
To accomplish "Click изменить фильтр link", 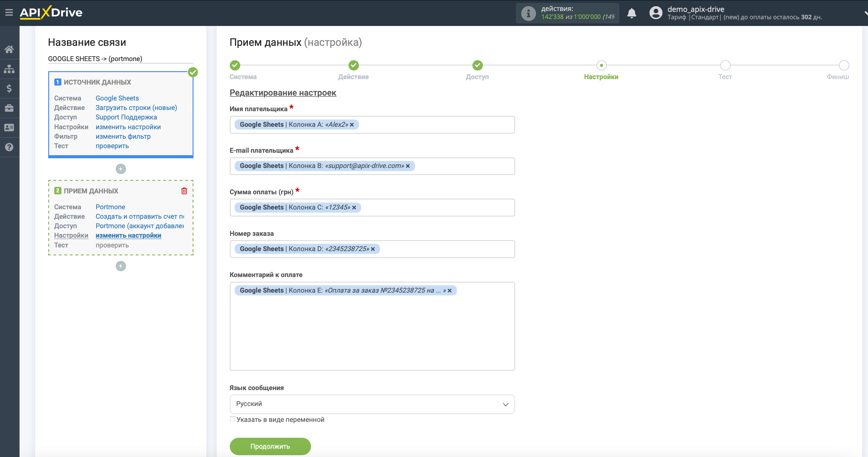I will pyautogui.click(x=123, y=136).
